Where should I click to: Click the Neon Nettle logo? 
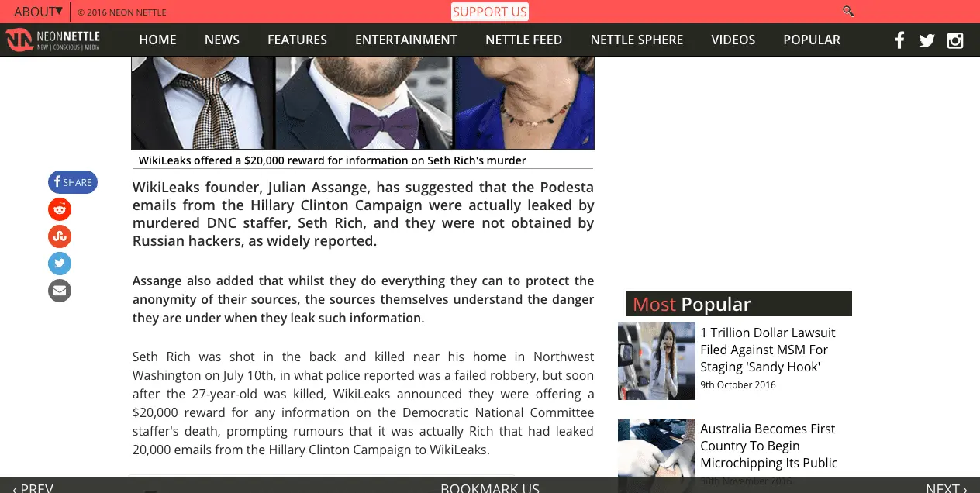click(x=53, y=40)
